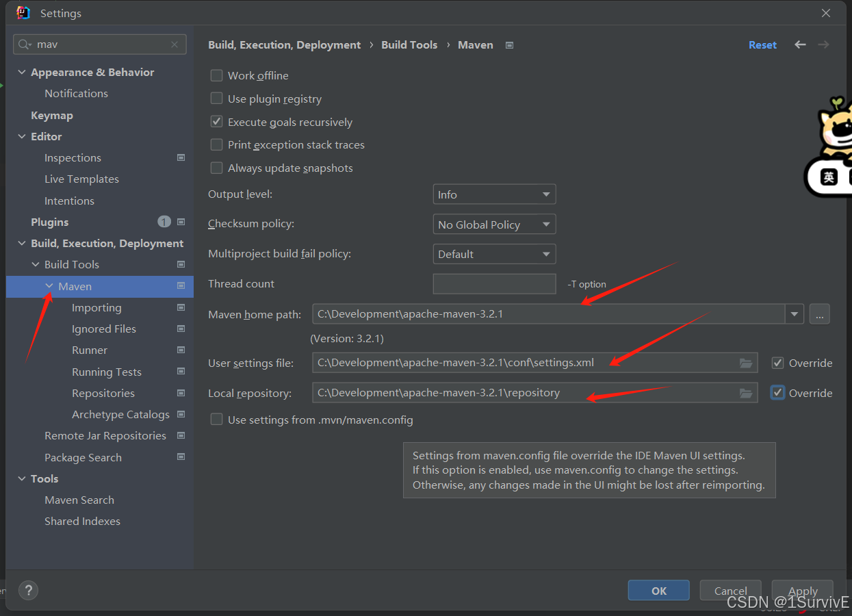Click the project-level marker icon next to Build Tools
The height and width of the screenshot is (616, 852).
coord(181,264)
